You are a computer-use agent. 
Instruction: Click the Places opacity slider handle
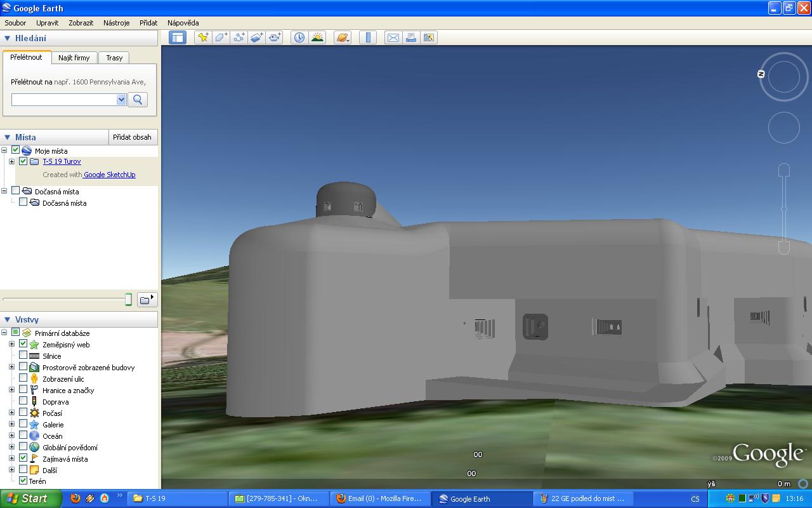coord(128,299)
